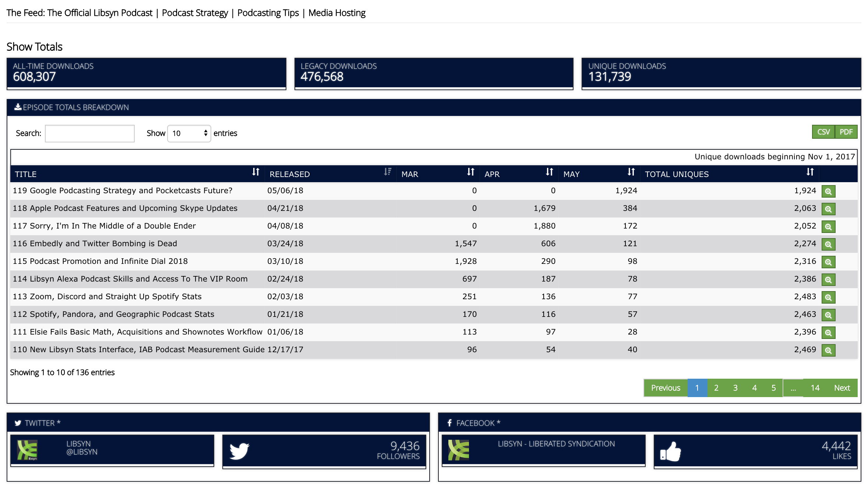Sort table by TITLE column arrows
This screenshot has height=488, width=868.
pyautogui.click(x=256, y=172)
